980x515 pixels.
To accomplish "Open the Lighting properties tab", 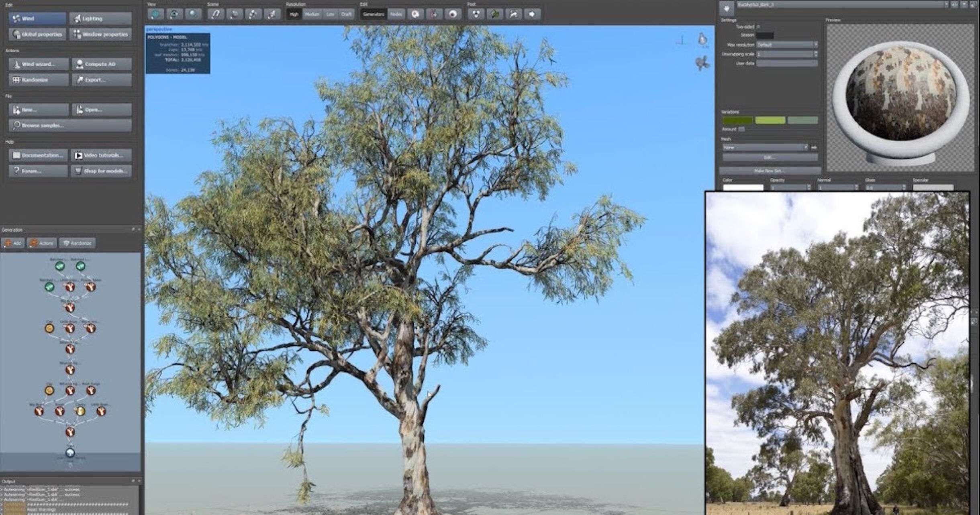I will pyautogui.click(x=100, y=18).
